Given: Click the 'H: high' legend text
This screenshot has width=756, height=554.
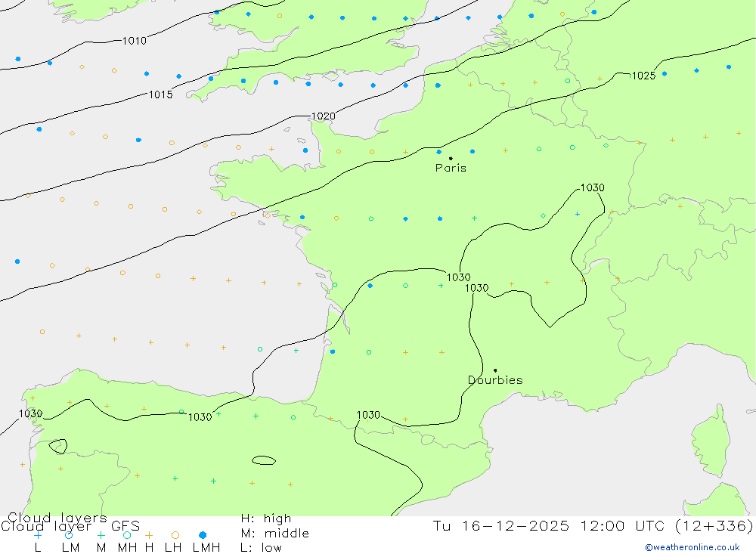Looking at the screenshot, I should pos(266,518).
